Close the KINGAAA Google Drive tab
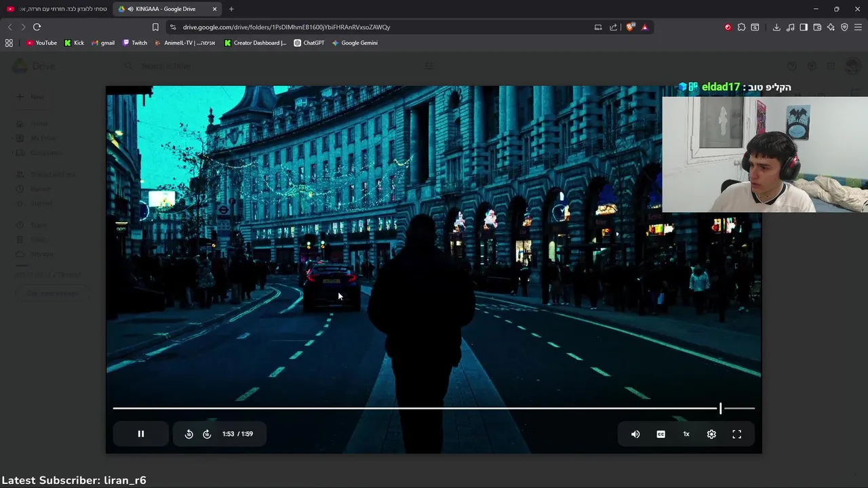868x488 pixels. 215,9
